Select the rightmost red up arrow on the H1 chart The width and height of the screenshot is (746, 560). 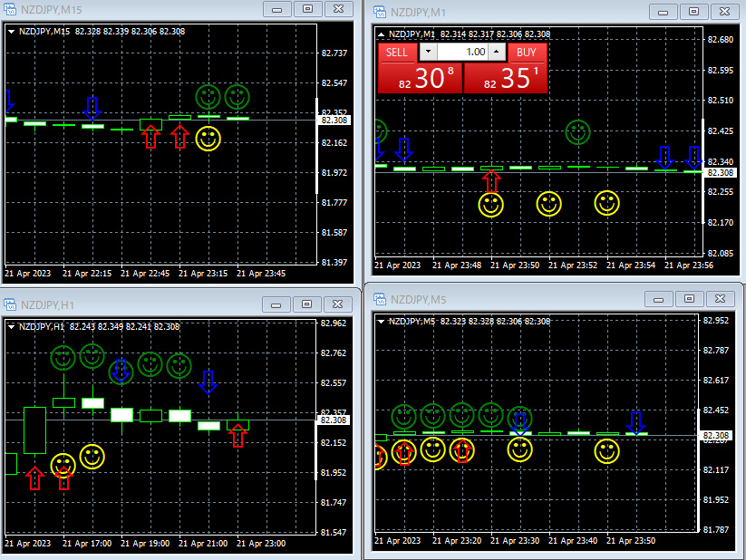click(x=237, y=435)
